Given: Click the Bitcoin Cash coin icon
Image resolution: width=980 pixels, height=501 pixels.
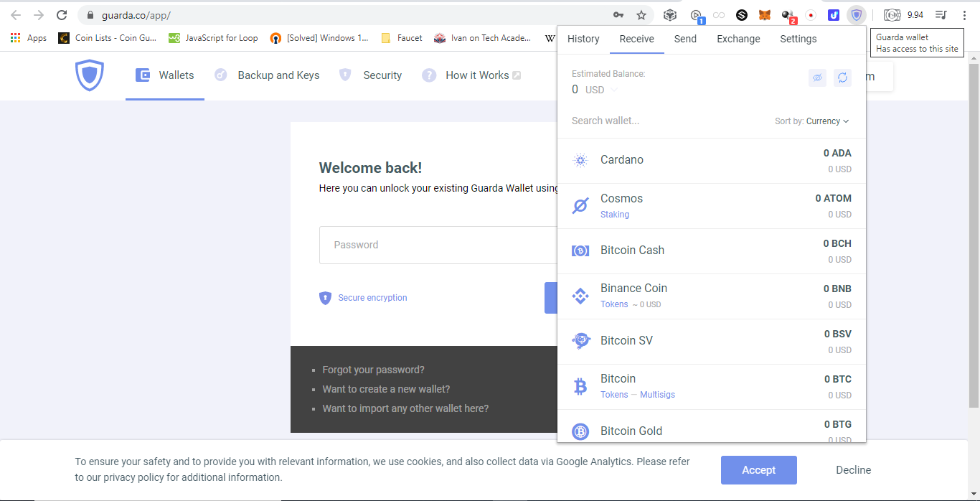Looking at the screenshot, I should click(580, 250).
